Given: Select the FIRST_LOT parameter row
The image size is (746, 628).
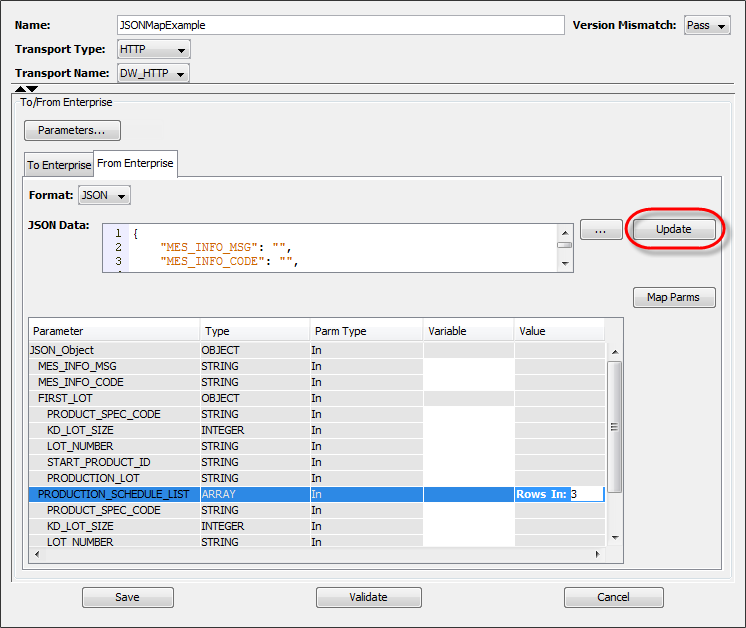Looking at the screenshot, I should (x=66, y=398).
